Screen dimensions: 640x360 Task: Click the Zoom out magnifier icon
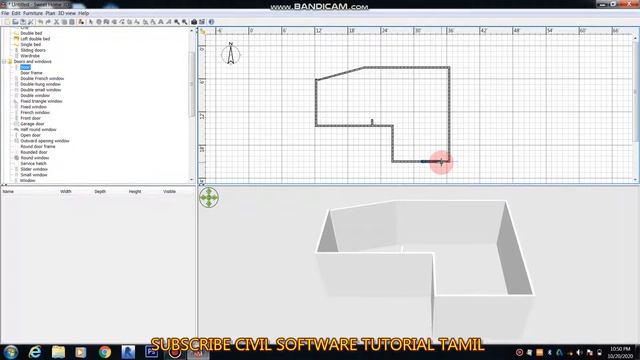tap(184, 22)
